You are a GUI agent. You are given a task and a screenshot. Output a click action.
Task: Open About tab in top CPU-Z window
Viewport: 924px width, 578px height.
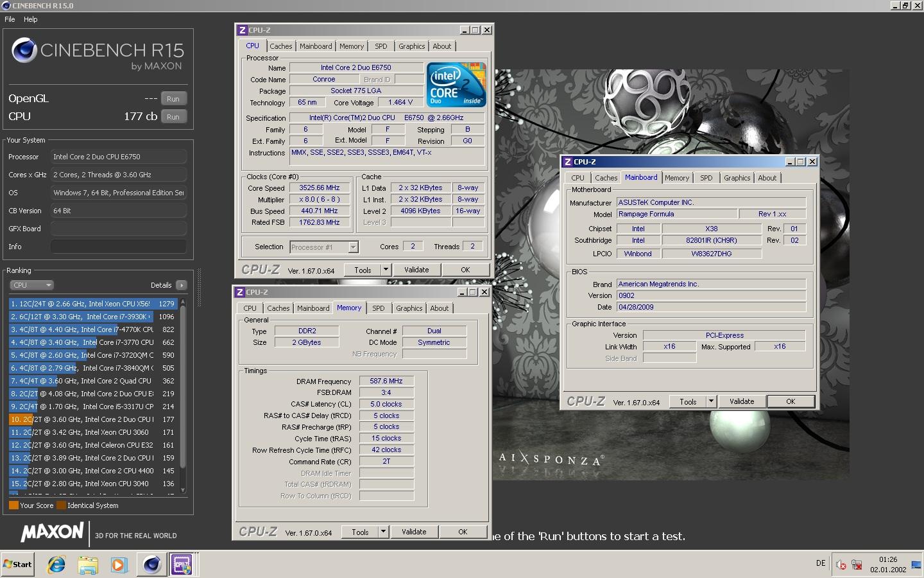click(441, 46)
